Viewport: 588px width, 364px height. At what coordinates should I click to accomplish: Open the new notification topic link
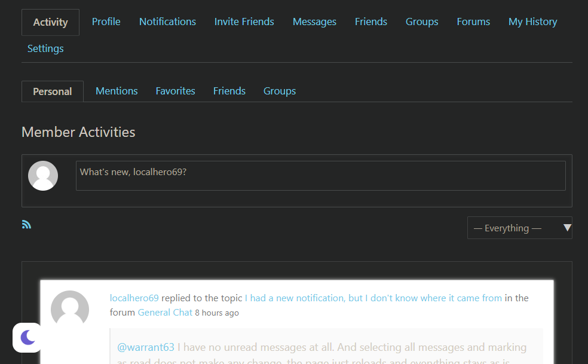tap(373, 298)
